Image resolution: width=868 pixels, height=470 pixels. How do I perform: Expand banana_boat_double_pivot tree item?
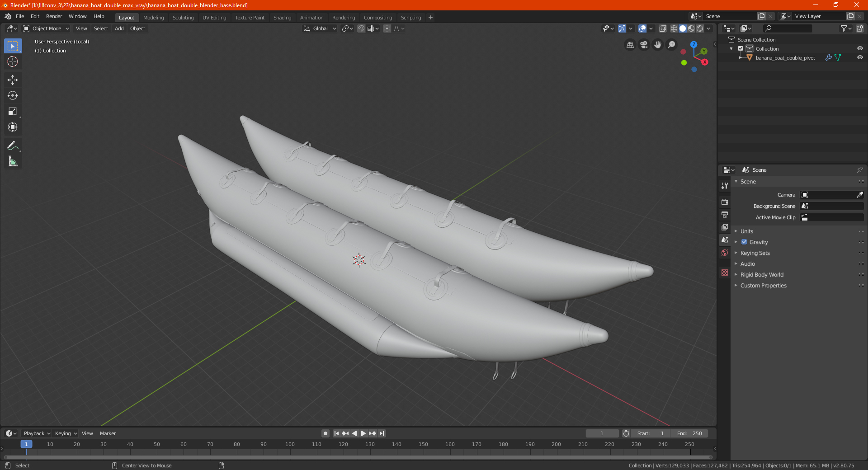tap(741, 57)
